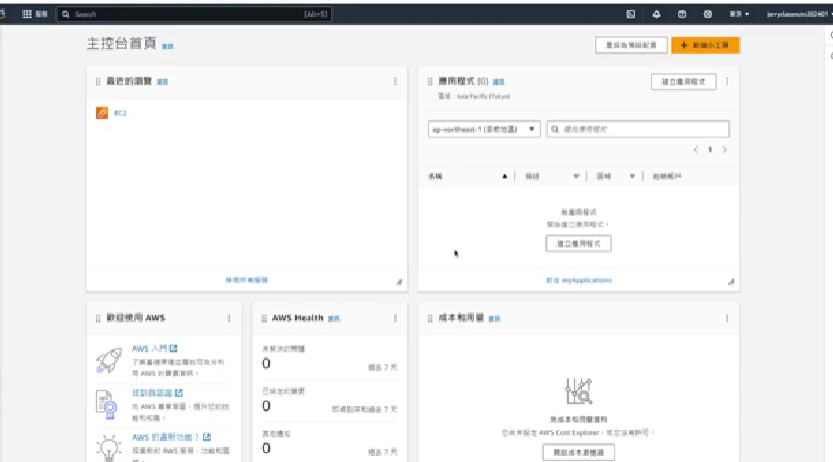Click create application button in widget header
Viewport: 833px width, 462px height.
(x=684, y=82)
